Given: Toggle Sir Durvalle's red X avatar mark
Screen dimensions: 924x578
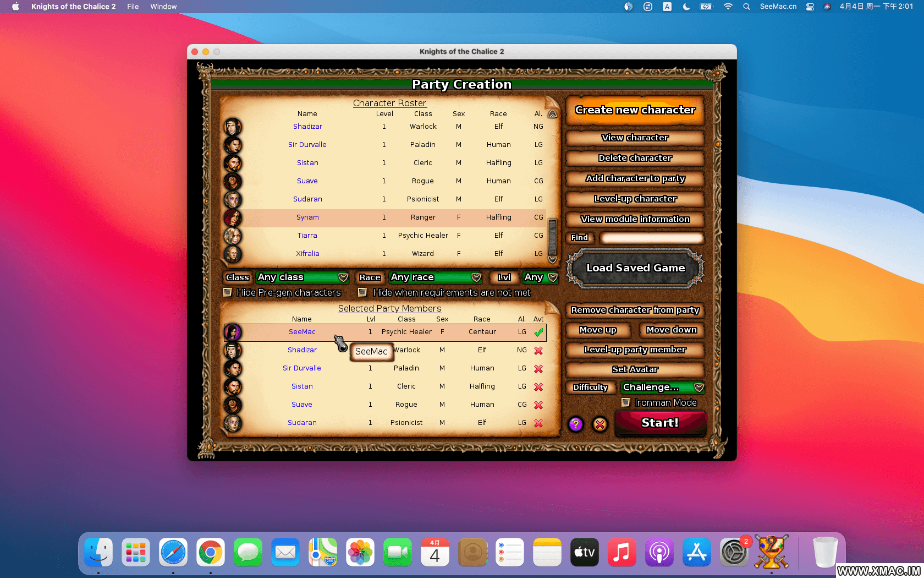Looking at the screenshot, I should (538, 368).
